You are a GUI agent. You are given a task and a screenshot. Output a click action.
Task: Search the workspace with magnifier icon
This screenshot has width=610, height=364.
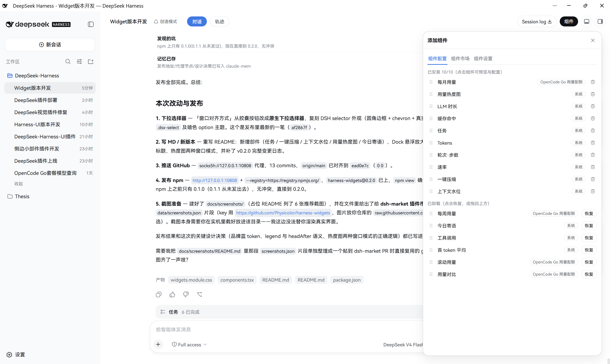point(68,61)
